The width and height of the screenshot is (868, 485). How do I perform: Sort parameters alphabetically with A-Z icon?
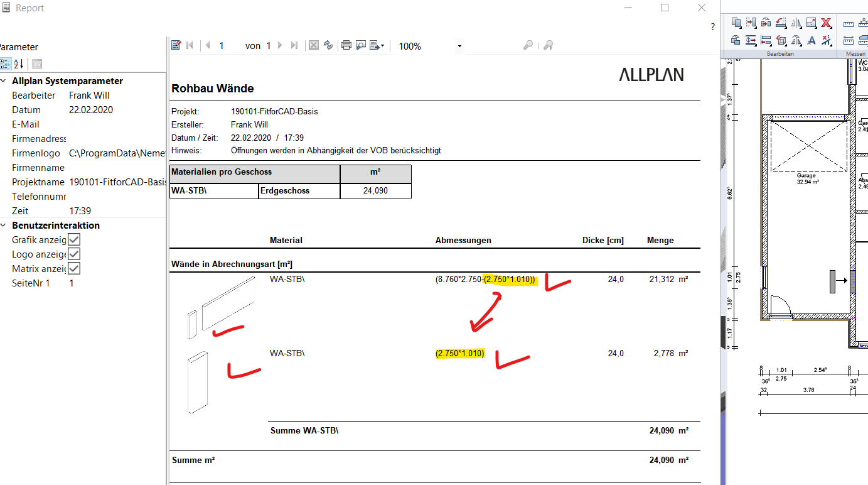pos(19,63)
